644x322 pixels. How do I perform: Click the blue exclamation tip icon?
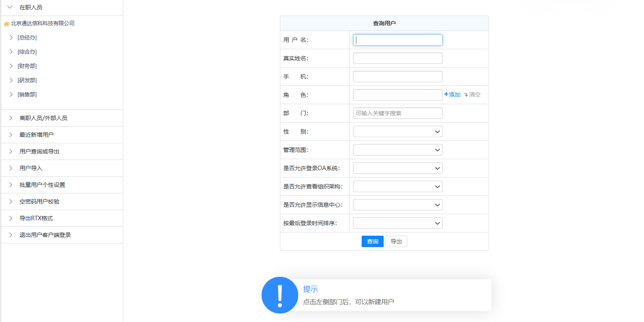tap(280, 295)
